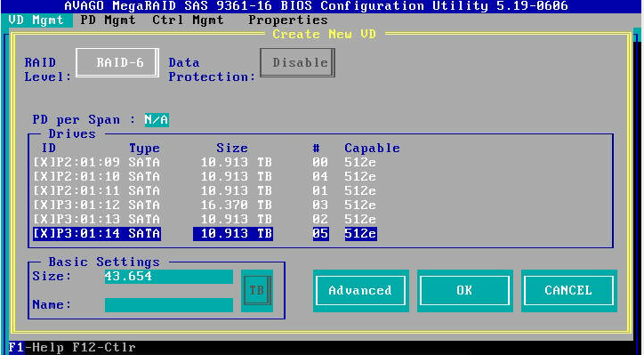Viewport: 644px width, 355px height.
Task: Switch to the PD Mgmt tab
Action: 108,20
